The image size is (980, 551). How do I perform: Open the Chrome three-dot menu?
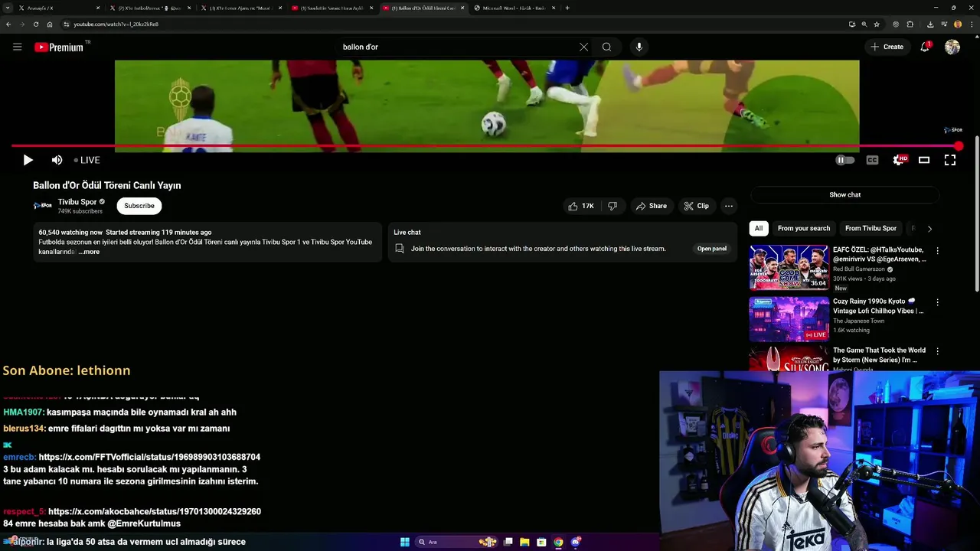point(971,24)
